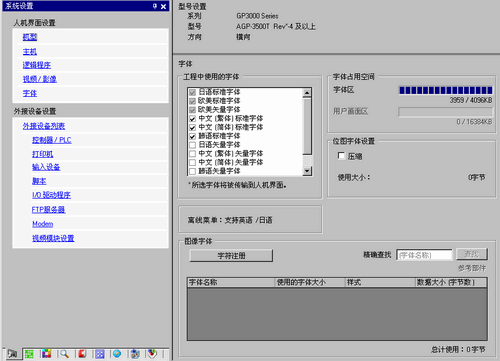Image resolution: width=500 pixels, height=361 pixels.
Task: Open the 控制器/PLC link
Action: (x=52, y=140)
